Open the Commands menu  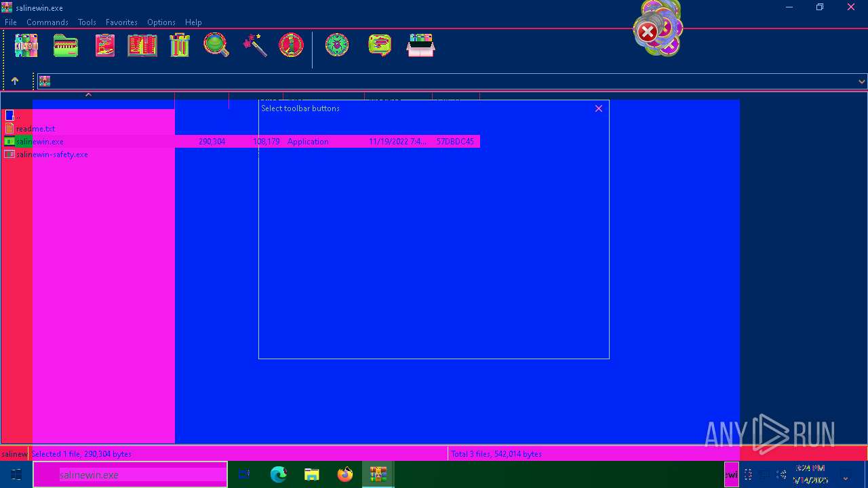click(47, 22)
